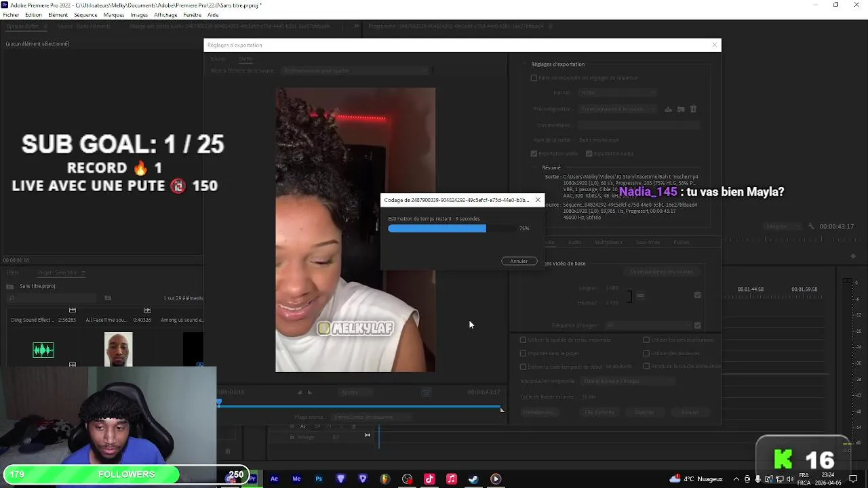Click the save preset icon
868x488 pixels.
click(668, 109)
